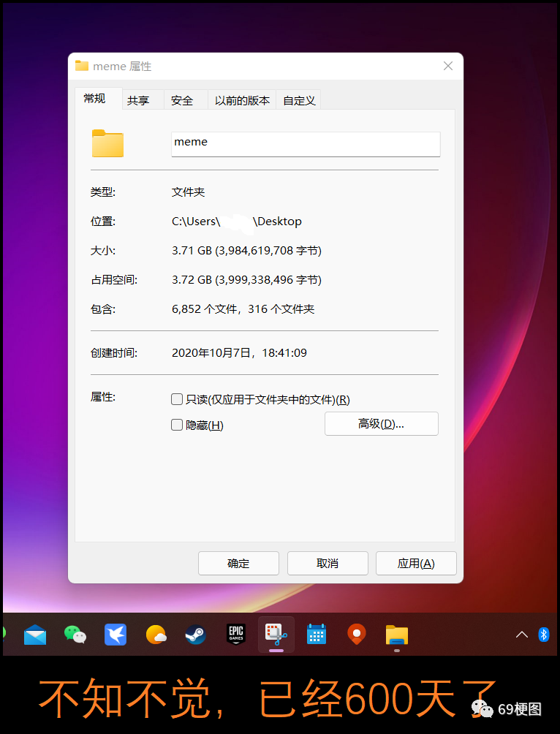560x734 pixels.
Task: Open the Weather app icon
Action: pyautogui.click(x=156, y=635)
